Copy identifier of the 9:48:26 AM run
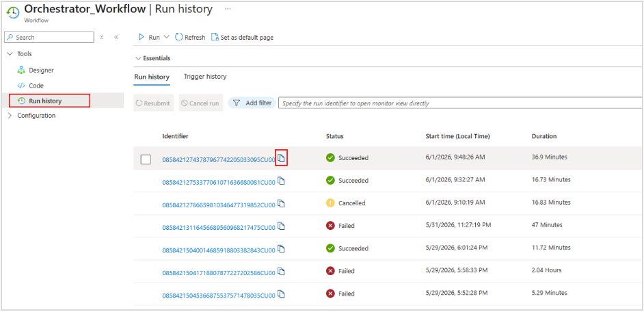 pyautogui.click(x=282, y=158)
